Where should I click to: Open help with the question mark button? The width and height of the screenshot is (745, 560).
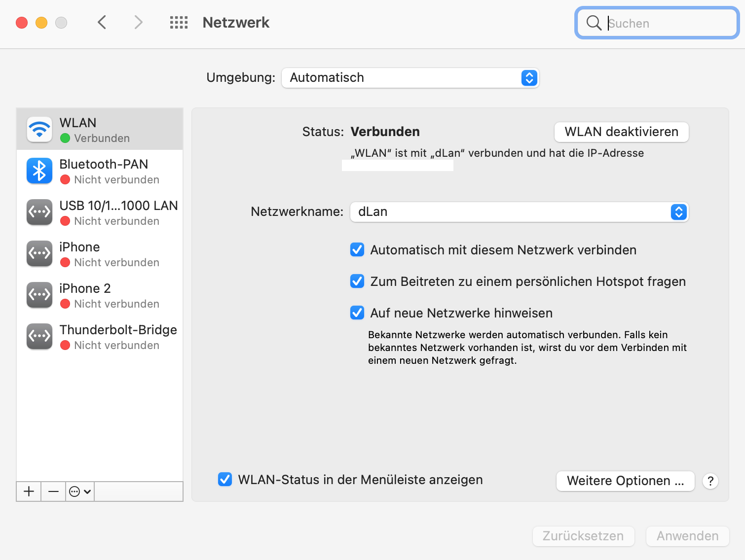[710, 481]
